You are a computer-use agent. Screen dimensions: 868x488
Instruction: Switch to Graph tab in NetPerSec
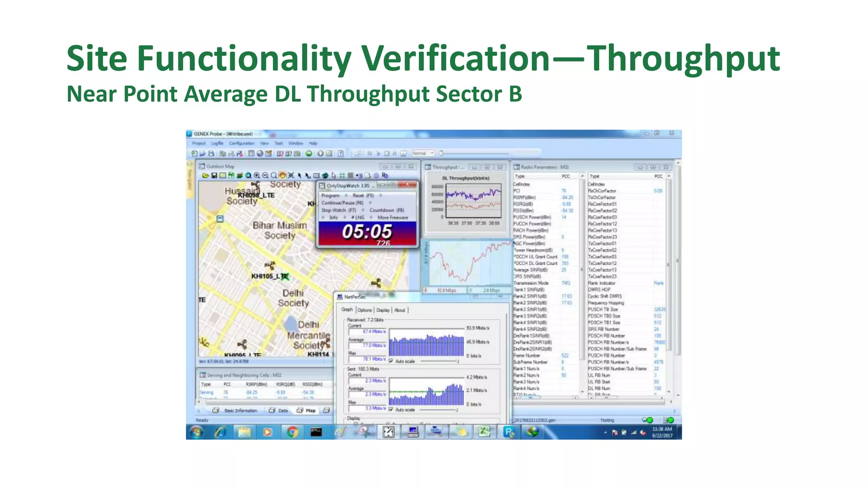coord(347,310)
